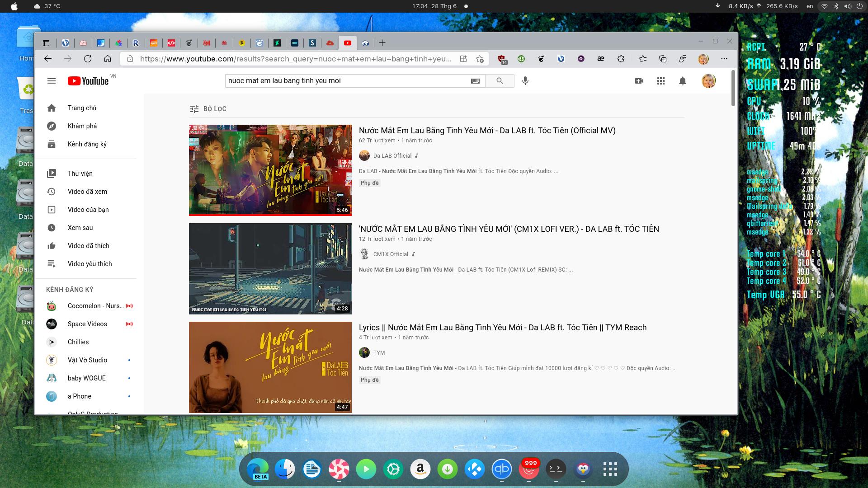Viewport: 868px width, 488px height.
Task: Go back in the browser
Action: click(48, 59)
